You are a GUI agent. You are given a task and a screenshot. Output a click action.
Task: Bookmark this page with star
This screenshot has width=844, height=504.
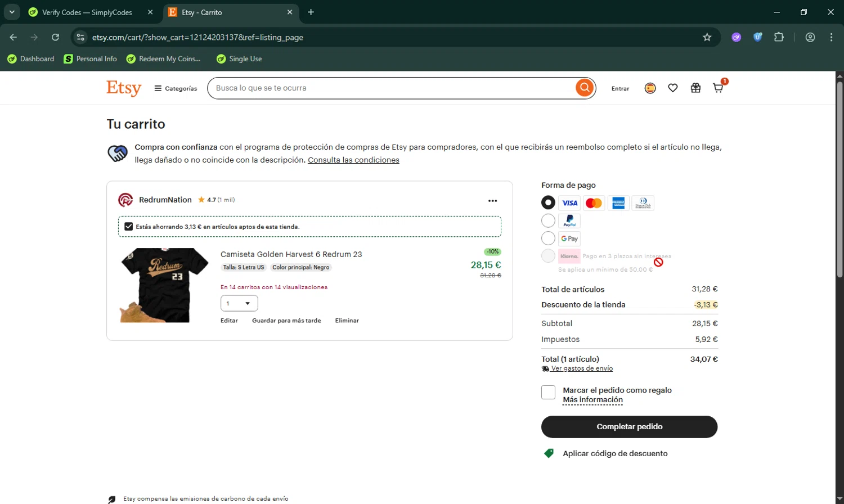707,37
